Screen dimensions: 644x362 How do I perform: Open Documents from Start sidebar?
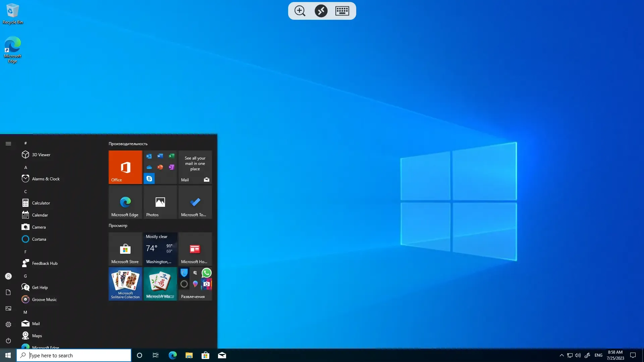8,292
